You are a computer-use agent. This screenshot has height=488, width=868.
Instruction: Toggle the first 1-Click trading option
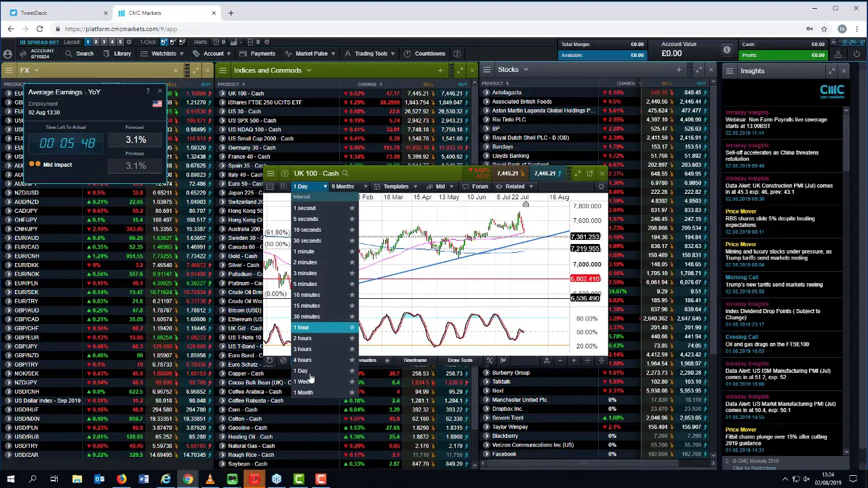(163, 42)
